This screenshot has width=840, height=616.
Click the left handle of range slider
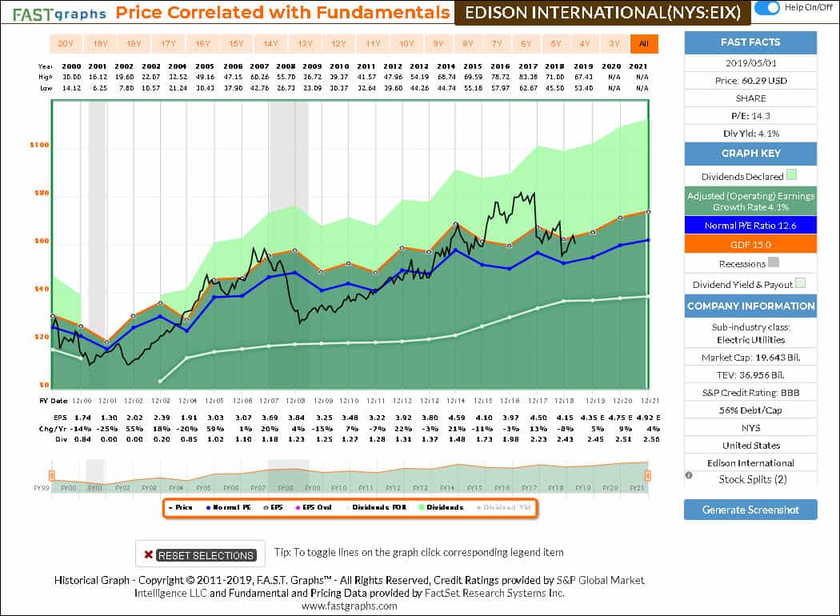(53, 476)
